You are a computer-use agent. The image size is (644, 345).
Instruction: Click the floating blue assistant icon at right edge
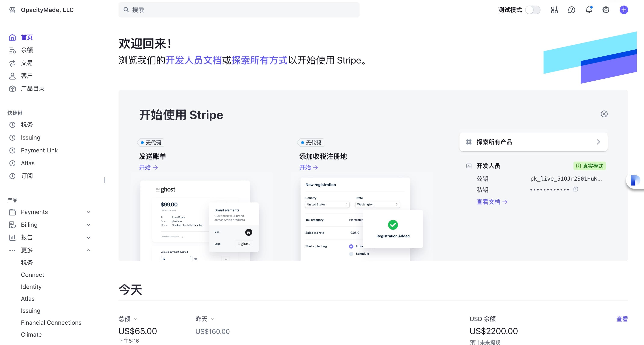coord(635,180)
